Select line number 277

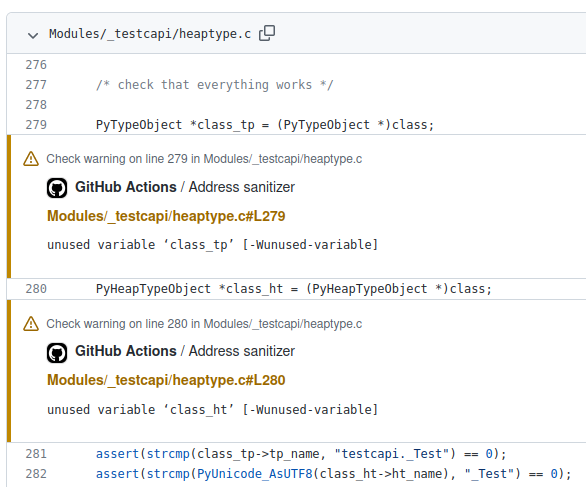pos(36,85)
